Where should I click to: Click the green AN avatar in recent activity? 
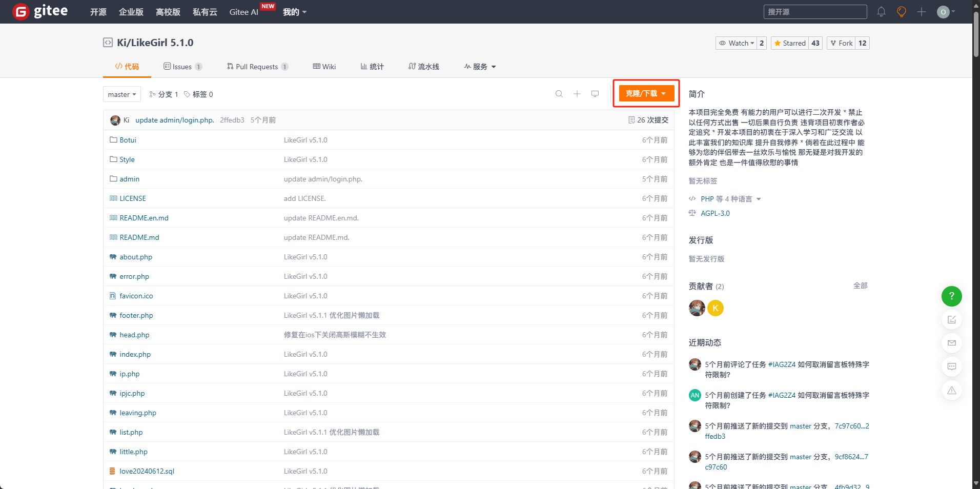pyautogui.click(x=695, y=395)
